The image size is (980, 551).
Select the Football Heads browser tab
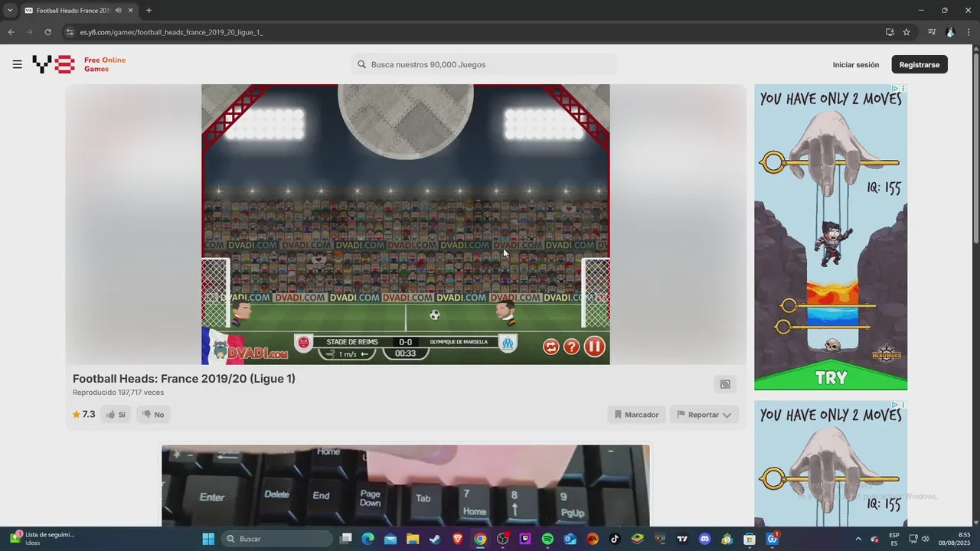point(78,11)
